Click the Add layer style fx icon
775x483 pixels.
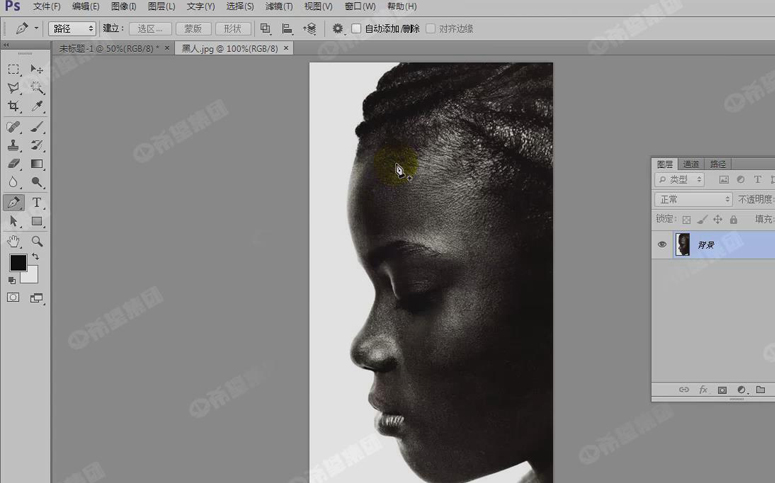tap(703, 390)
